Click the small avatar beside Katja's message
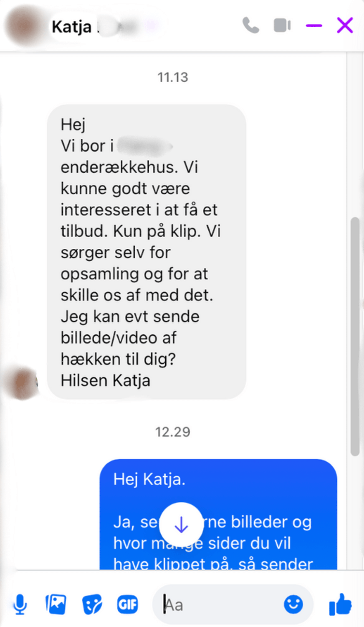364x627 pixels. click(x=22, y=383)
